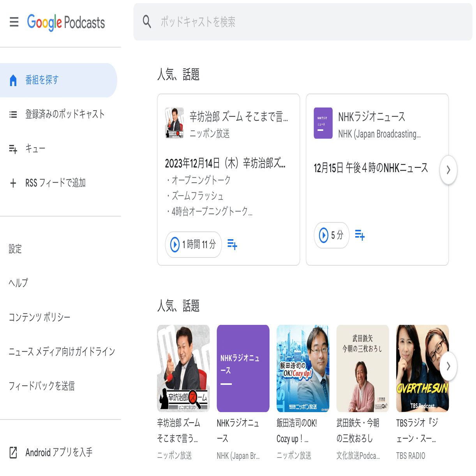Screen dimensions: 476x476
Task: Click the 飯田浩司のOK! Cozy up!… grid title
Action: point(297,431)
